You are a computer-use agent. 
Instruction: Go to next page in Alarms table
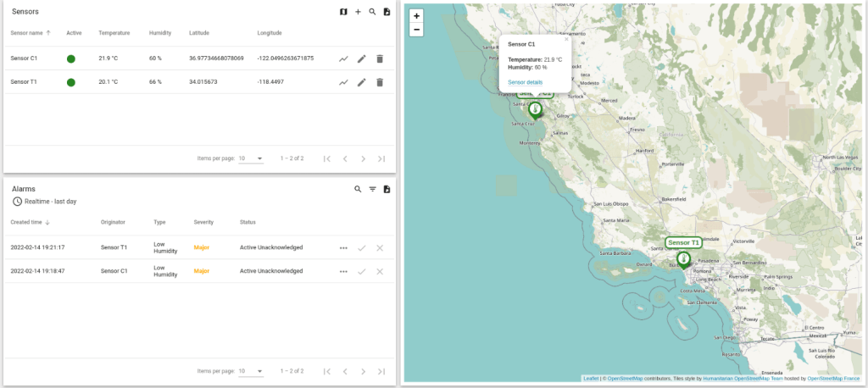pos(363,371)
